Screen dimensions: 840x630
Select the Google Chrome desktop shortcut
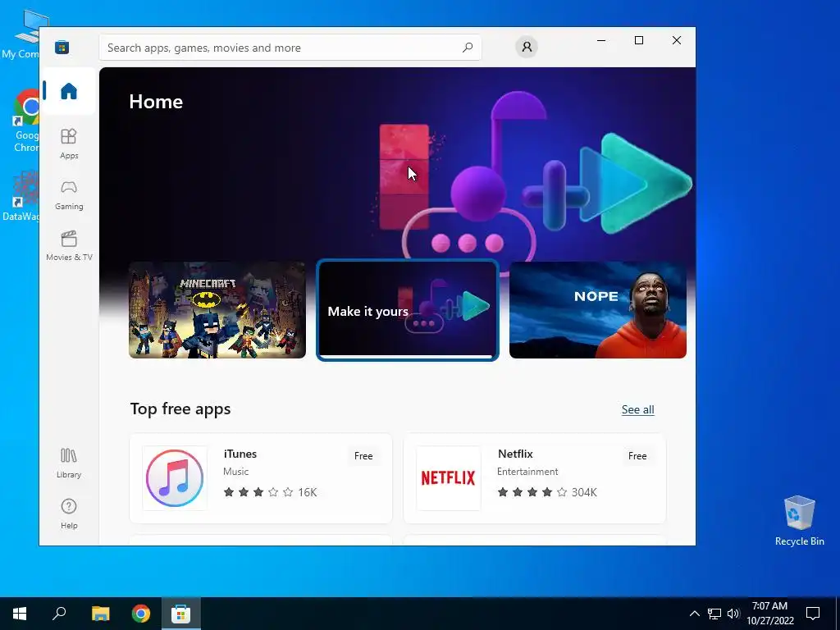(25, 121)
